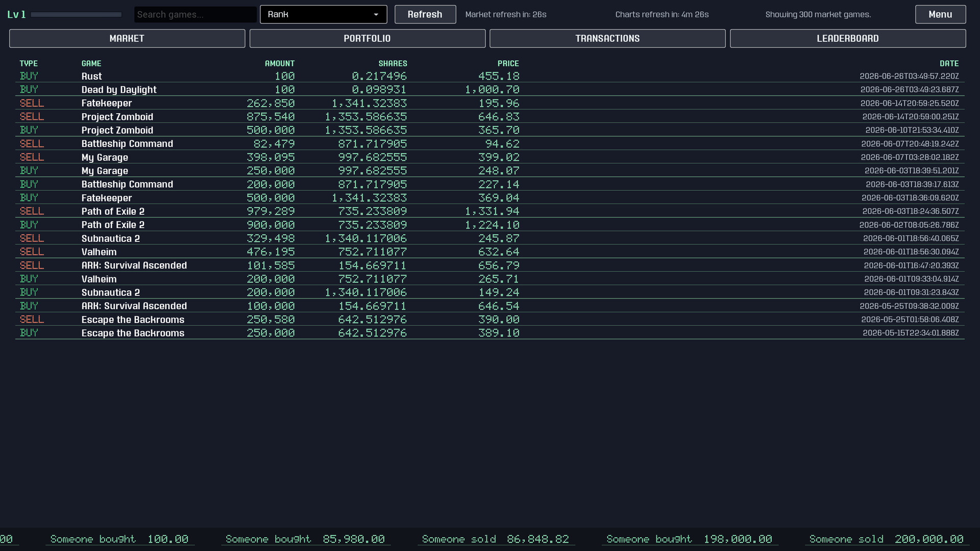The height and width of the screenshot is (551, 980).
Task: Click Escape the Backrooms in BUY row
Action: pyautogui.click(x=133, y=333)
